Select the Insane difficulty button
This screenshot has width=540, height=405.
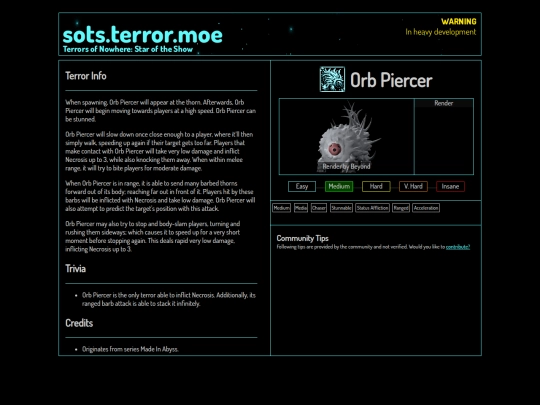pos(450,186)
